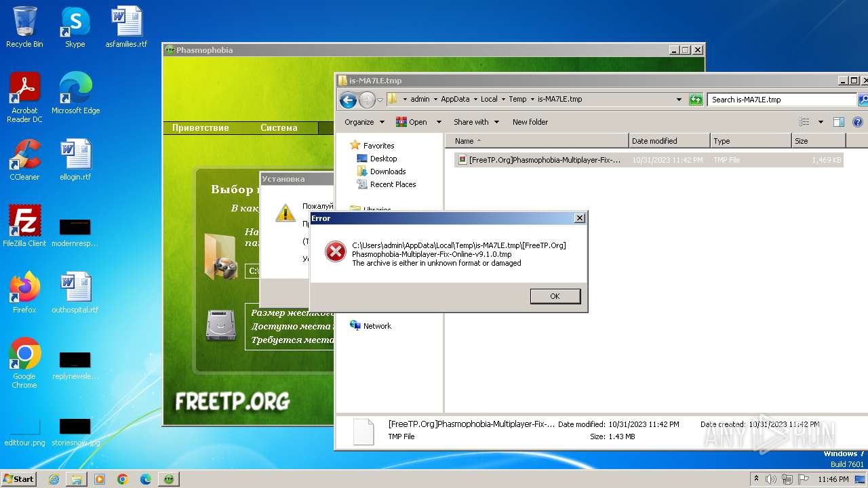
Task: Click the folder icon in installer
Action: 221,258
